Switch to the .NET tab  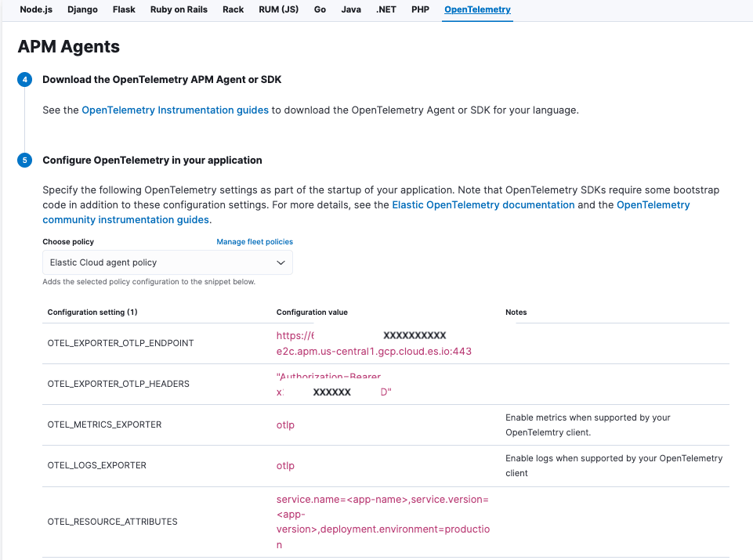(386, 10)
